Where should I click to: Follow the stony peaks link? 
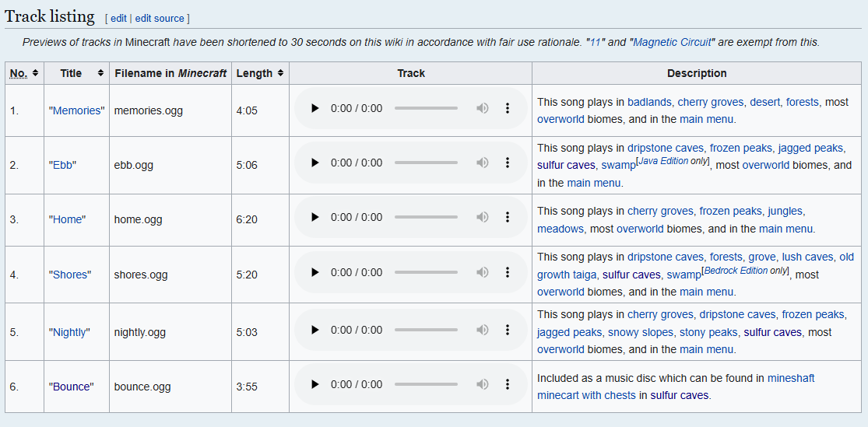[708, 332]
